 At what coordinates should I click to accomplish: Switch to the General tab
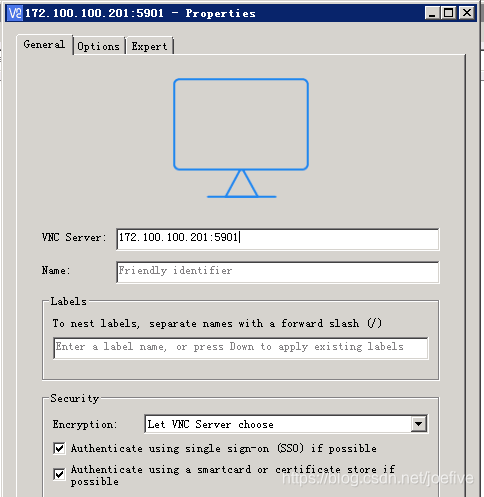tap(44, 45)
